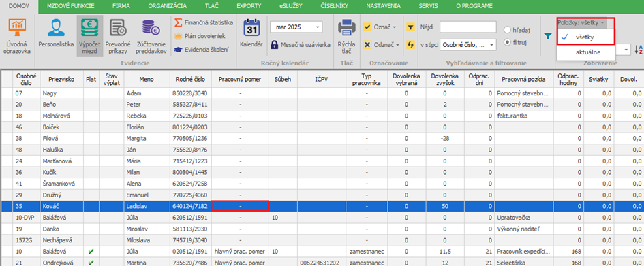Click the ICPV value 006224631202
Viewport: 644px width, 266px height.
pos(320,263)
